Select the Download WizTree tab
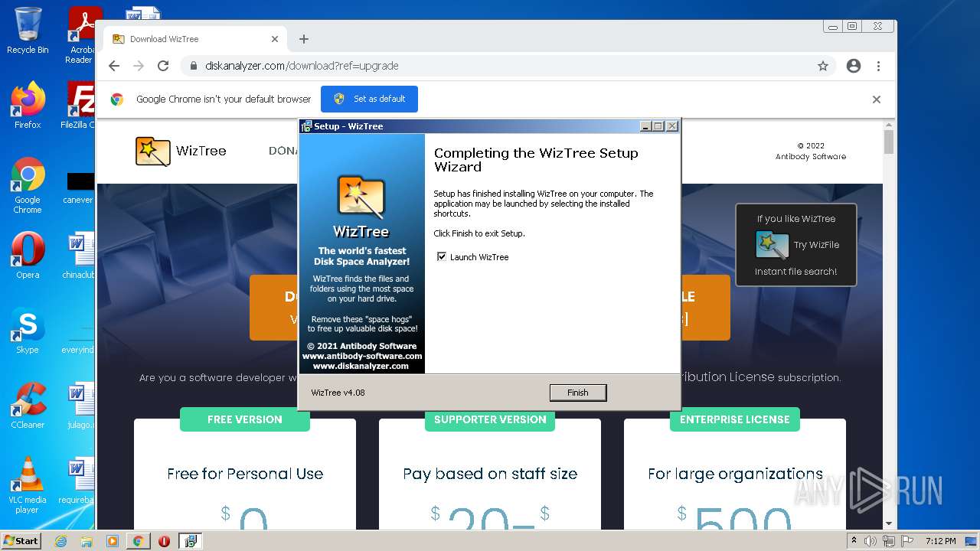 pyautogui.click(x=195, y=39)
